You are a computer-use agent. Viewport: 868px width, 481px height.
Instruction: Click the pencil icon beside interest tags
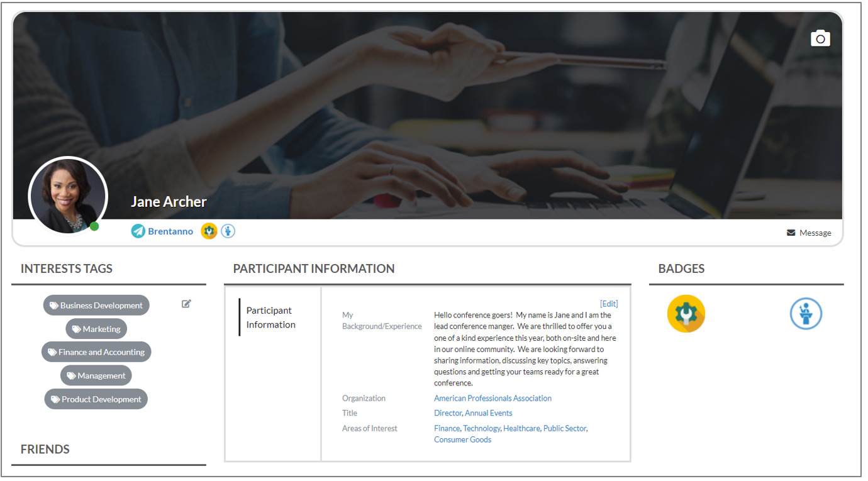pyautogui.click(x=186, y=304)
